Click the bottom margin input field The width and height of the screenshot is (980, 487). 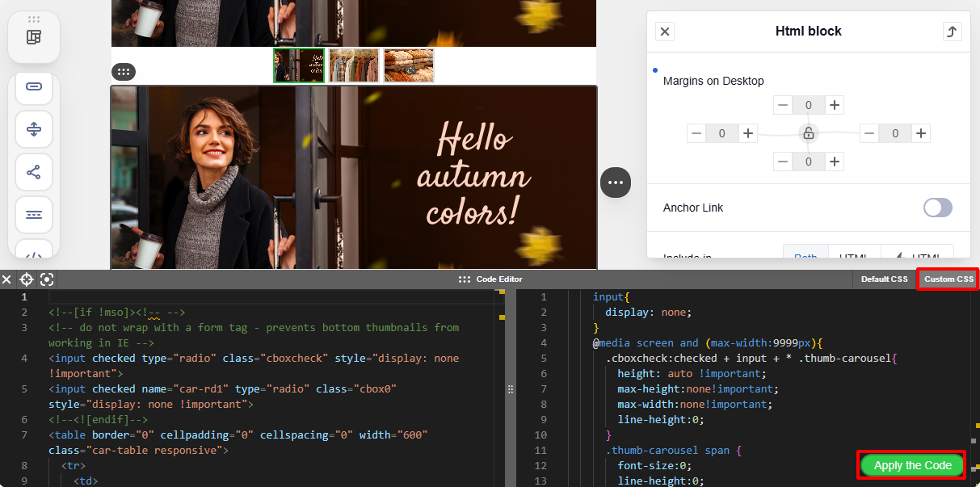pos(809,162)
